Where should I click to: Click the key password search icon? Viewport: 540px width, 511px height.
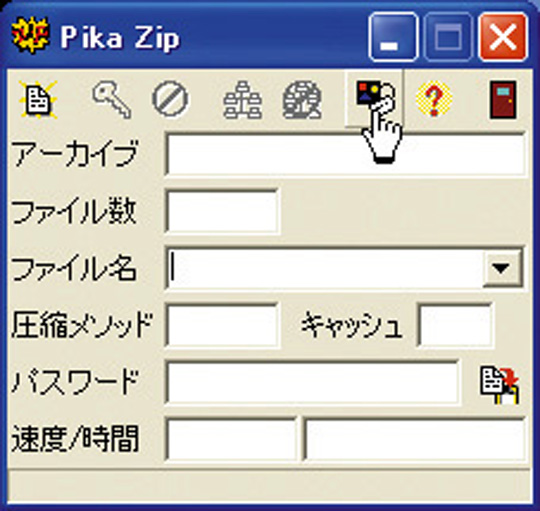point(112,100)
